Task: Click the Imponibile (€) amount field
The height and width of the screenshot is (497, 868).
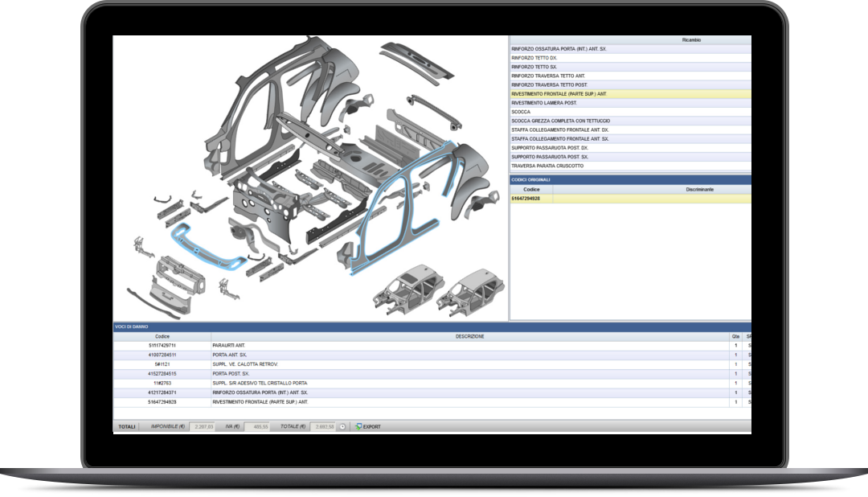Action: [203, 426]
